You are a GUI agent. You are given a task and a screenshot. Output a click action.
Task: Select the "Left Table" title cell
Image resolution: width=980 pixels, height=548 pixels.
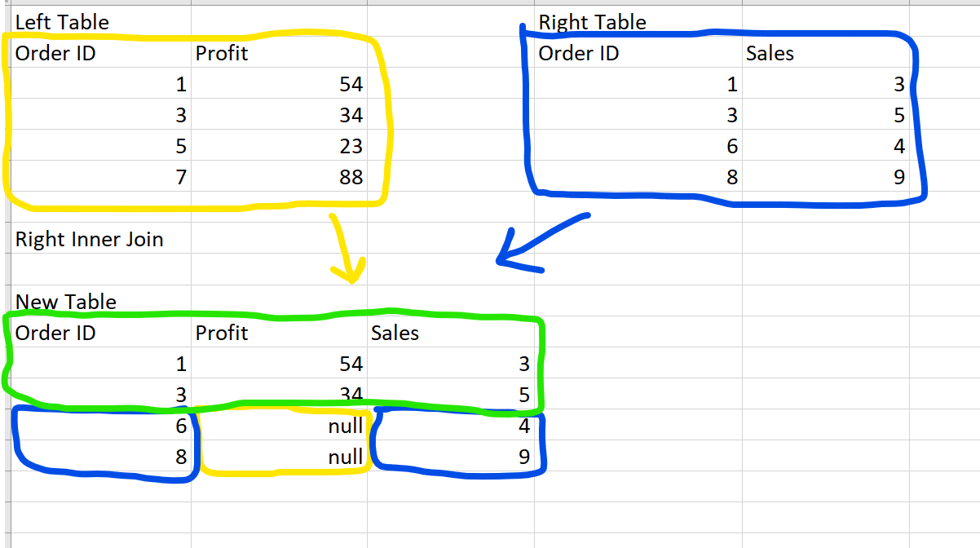click(x=62, y=22)
